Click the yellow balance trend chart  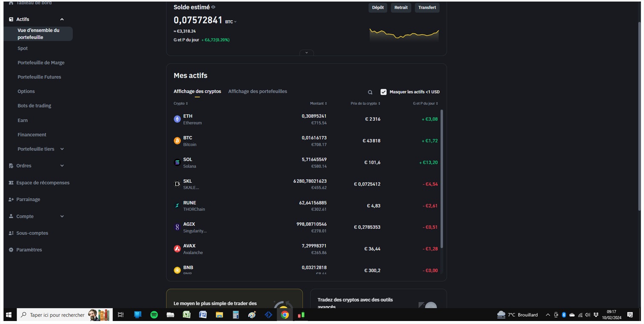[x=404, y=34]
